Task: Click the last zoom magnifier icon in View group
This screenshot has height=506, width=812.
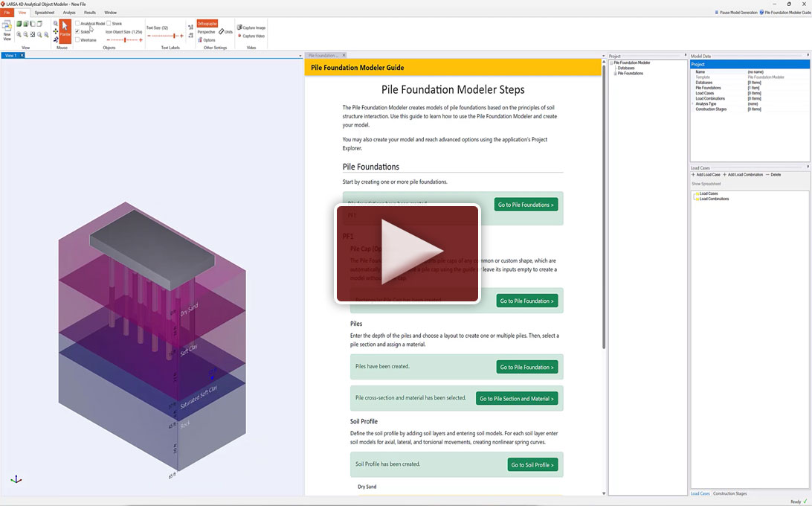Action: [x=46, y=34]
